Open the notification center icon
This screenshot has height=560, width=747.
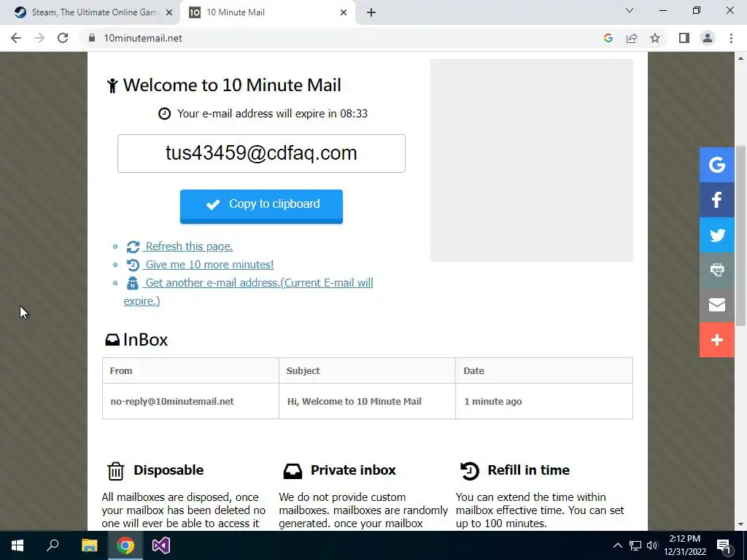(724, 545)
